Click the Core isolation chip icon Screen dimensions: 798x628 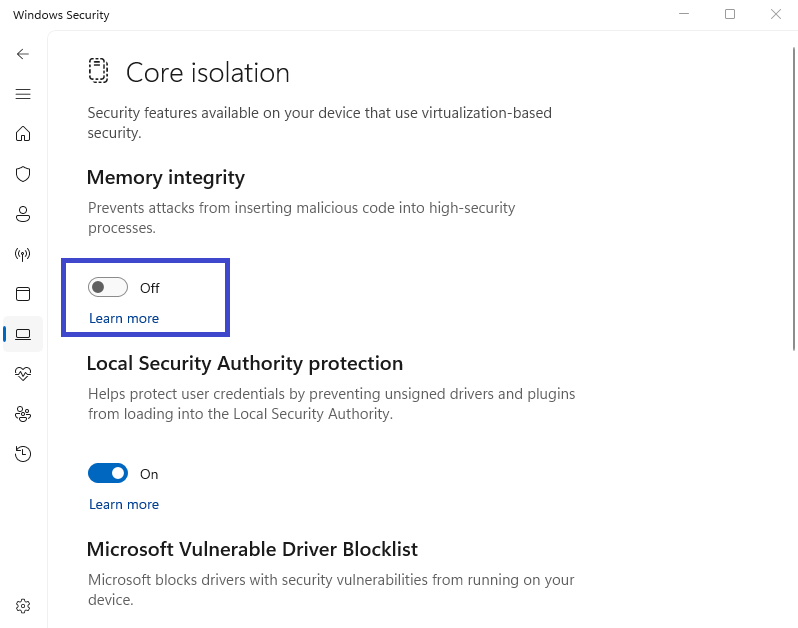click(x=98, y=71)
